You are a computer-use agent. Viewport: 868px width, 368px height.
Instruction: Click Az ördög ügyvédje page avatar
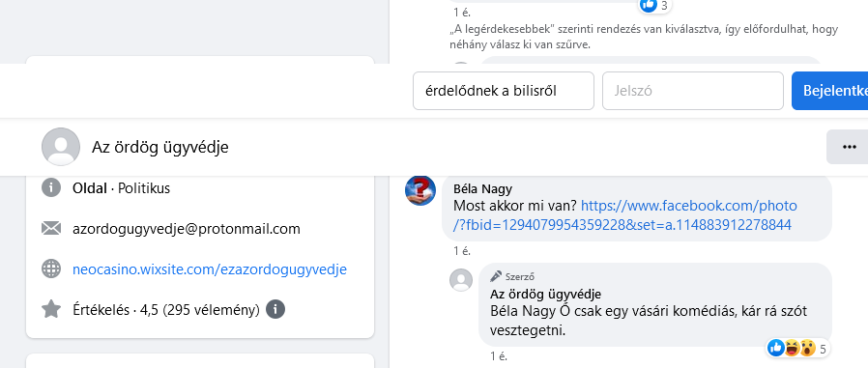[61, 147]
